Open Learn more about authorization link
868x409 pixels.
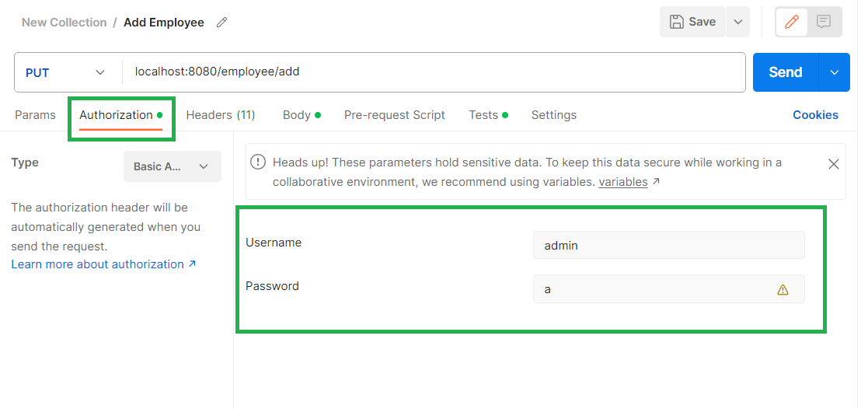[103, 264]
